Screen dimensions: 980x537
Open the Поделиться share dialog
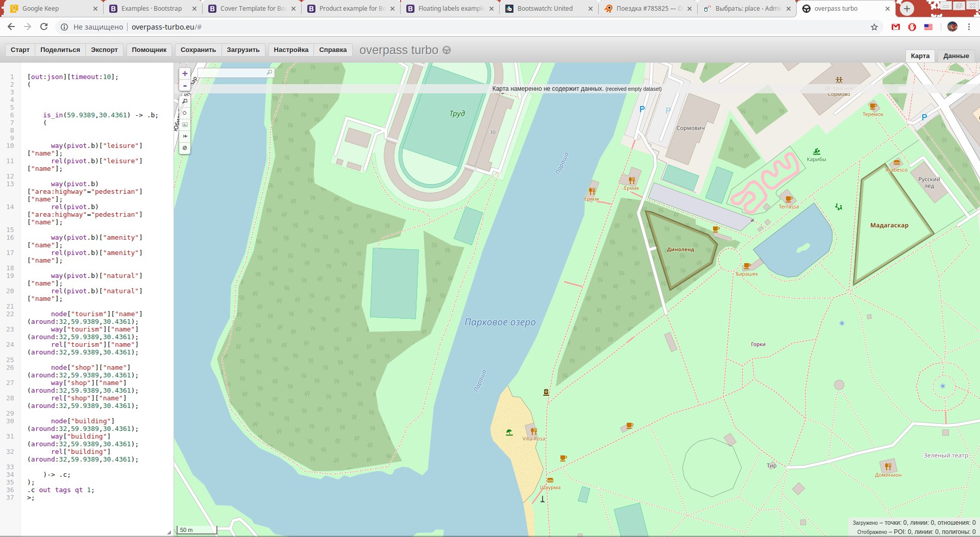60,49
